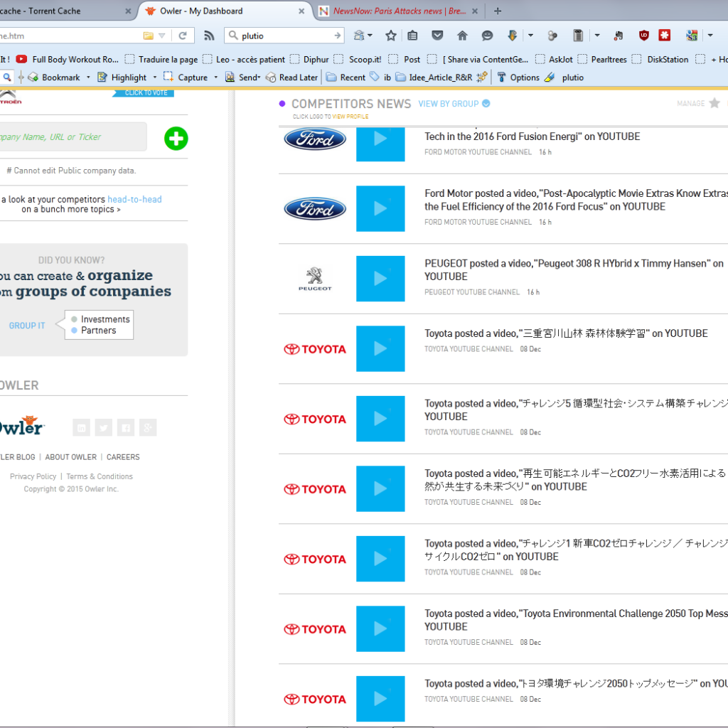Screen dimensions: 728x728
Task: Click the RSS feed subscribe icon
Action: (209, 36)
